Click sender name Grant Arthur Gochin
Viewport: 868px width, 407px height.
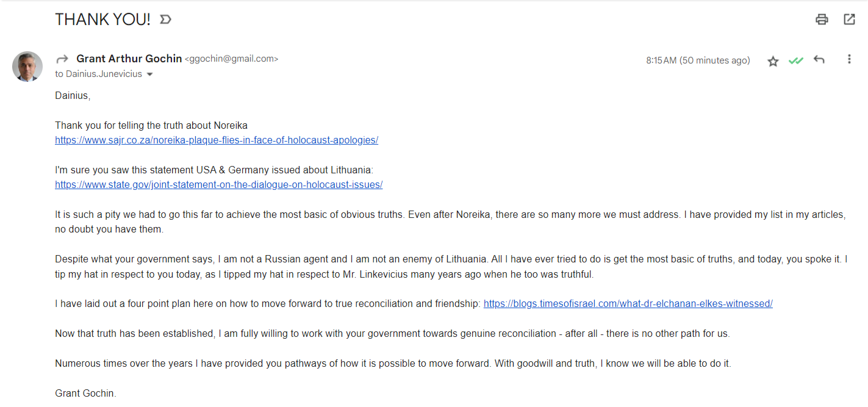[129, 59]
